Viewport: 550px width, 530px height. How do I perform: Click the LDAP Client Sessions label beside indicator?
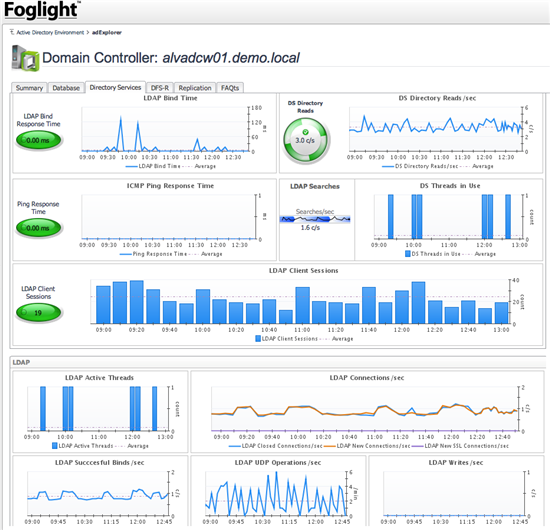[38, 293]
